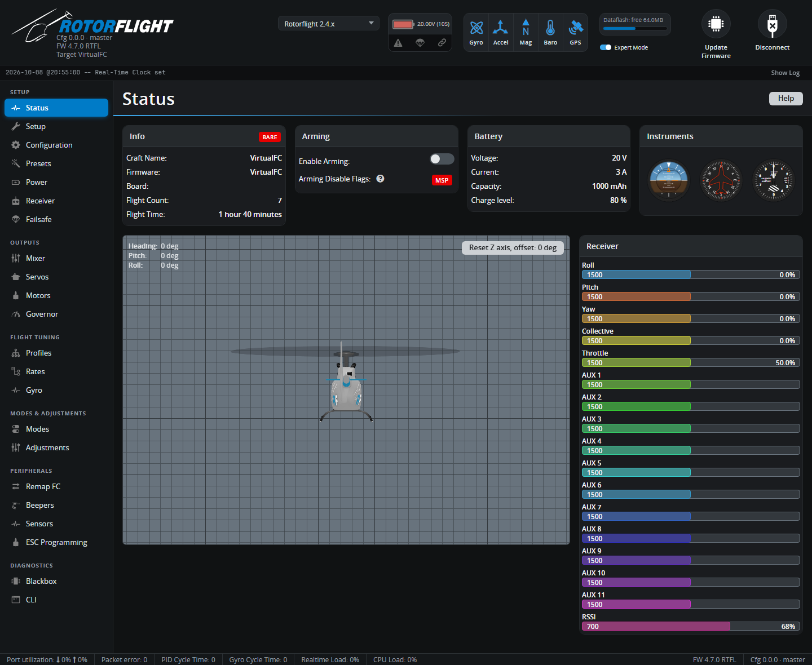Click the warning triangle icon
The image size is (812, 665).
[398, 43]
